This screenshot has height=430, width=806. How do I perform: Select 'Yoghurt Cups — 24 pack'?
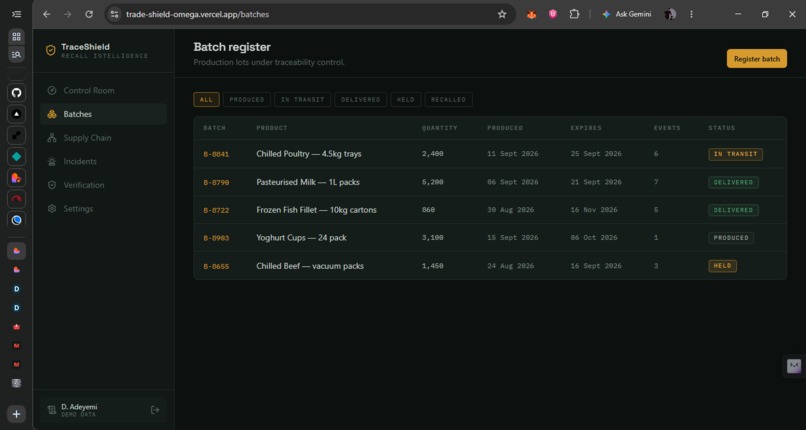(x=302, y=238)
